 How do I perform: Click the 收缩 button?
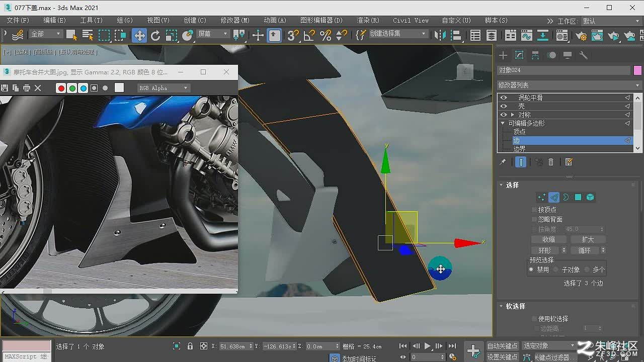click(548, 239)
